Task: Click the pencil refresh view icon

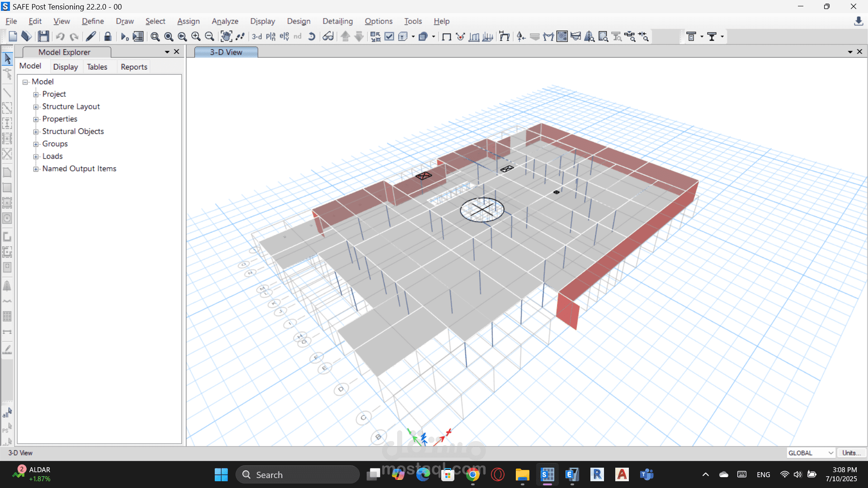Action: click(91, 37)
